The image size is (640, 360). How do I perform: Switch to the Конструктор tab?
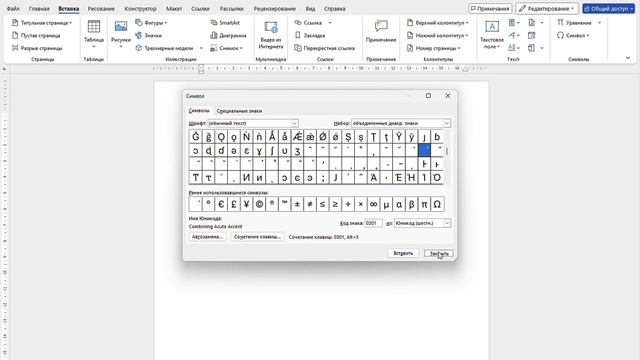[140, 9]
